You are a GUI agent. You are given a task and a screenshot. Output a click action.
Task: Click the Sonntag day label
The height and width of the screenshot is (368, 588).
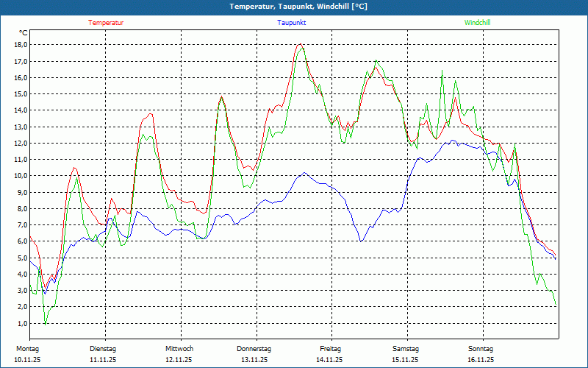[481, 349]
